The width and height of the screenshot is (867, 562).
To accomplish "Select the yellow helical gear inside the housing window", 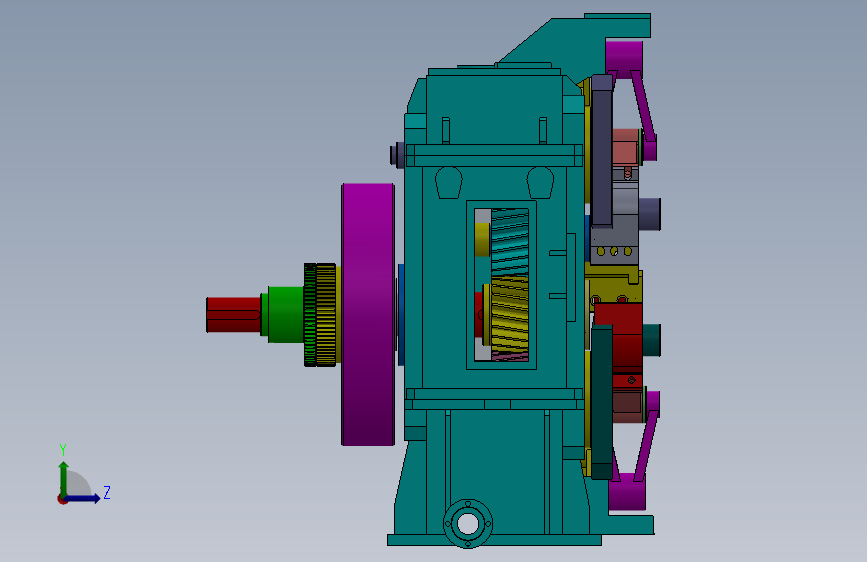I will pos(509,315).
